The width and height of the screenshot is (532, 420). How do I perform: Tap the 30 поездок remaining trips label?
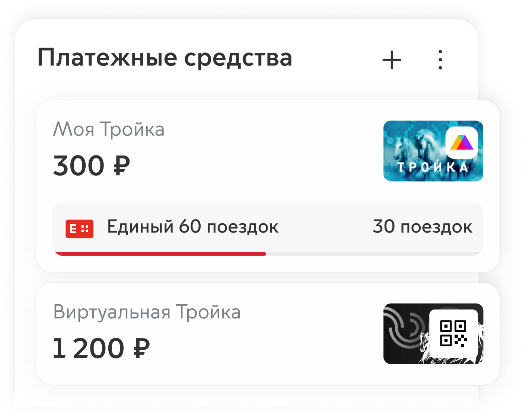click(423, 227)
